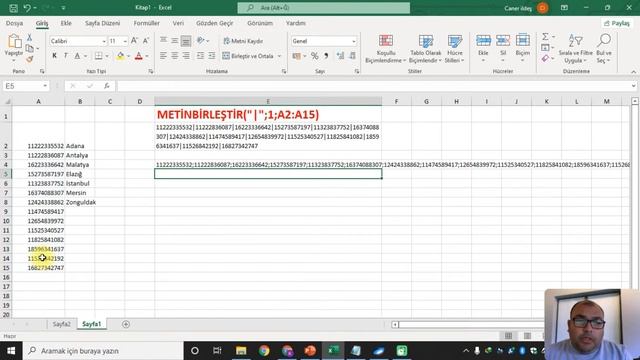
Task: Click the Paste (Yapıştır) clipboard icon
Action: click(14, 42)
